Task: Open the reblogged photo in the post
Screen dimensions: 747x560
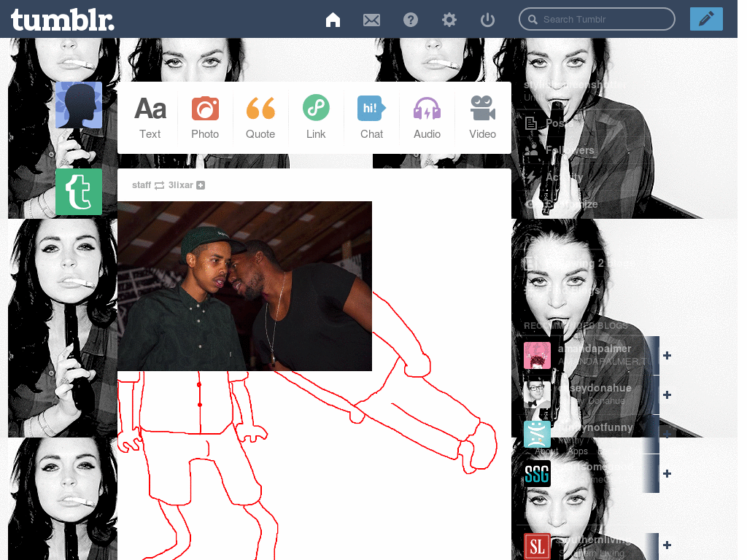Action: pos(244,286)
